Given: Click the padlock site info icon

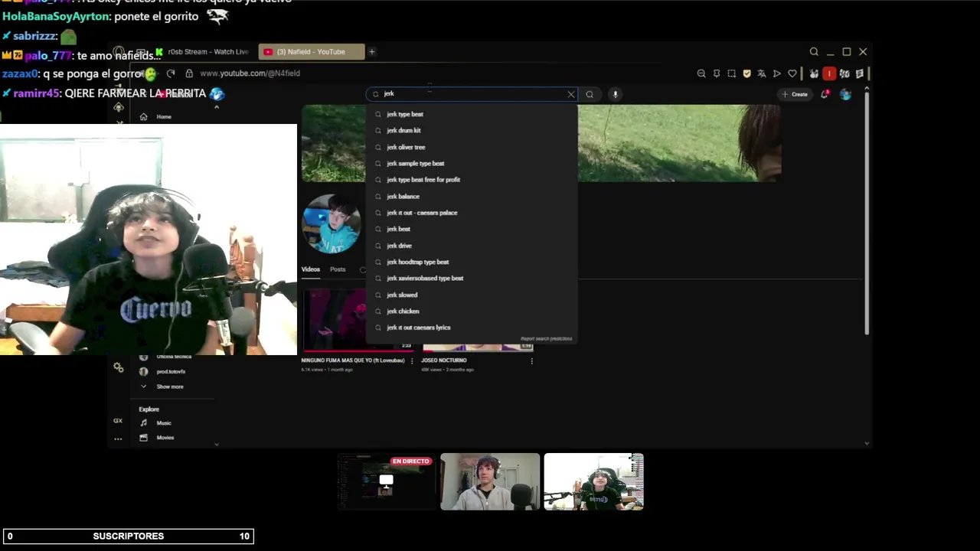Looking at the screenshot, I should pyautogui.click(x=189, y=73).
